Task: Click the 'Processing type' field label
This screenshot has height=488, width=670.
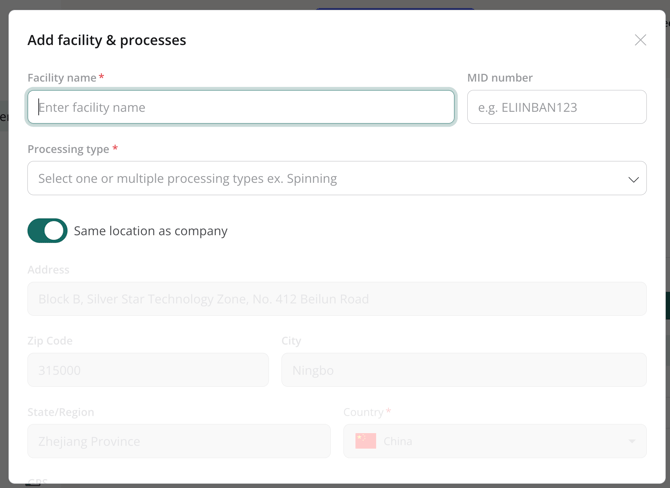Action: (x=68, y=149)
